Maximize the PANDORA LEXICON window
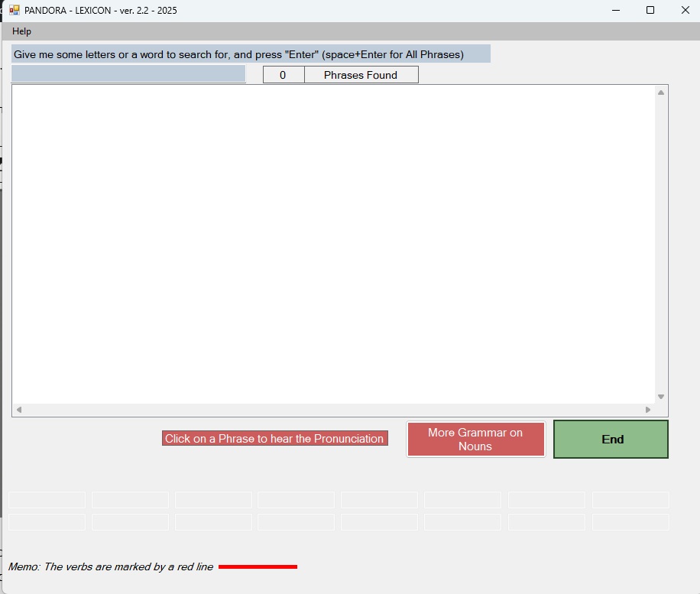The image size is (700, 594). point(650,11)
